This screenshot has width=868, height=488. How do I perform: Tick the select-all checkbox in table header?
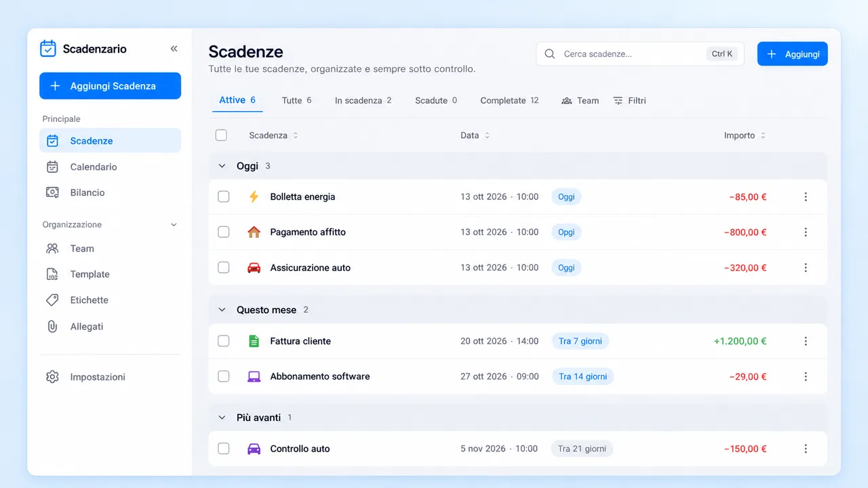[221, 135]
